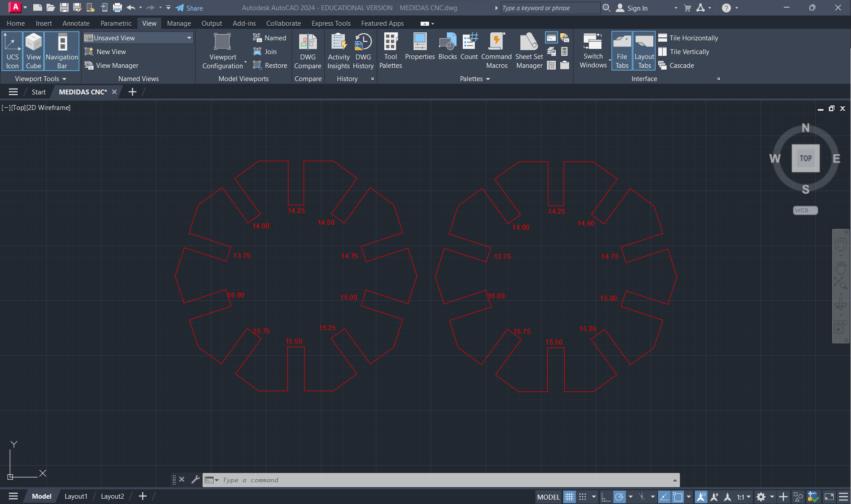Viewport: 851px width, 504px height.
Task: Click New View button
Action: click(x=105, y=51)
